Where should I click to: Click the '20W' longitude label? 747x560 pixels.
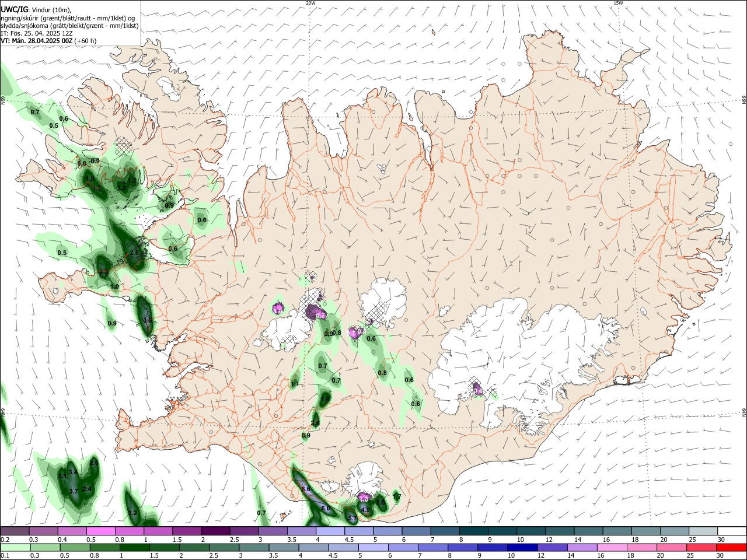point(310,3)
